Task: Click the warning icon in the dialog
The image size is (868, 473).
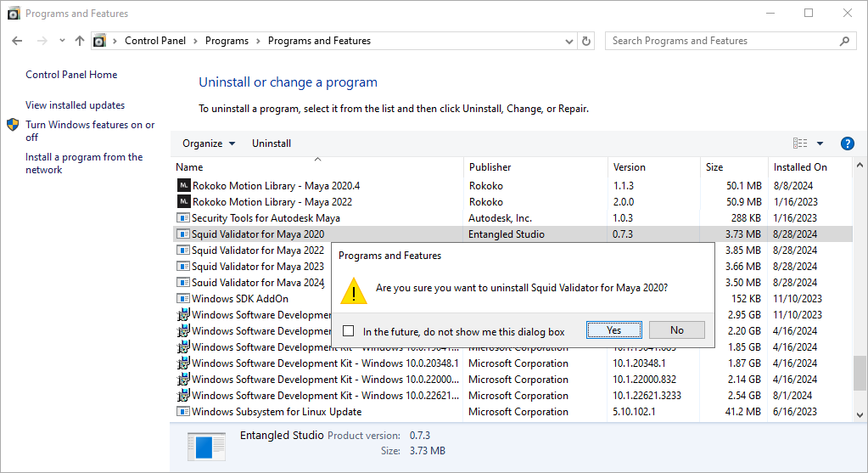Action: pos(353,290)
